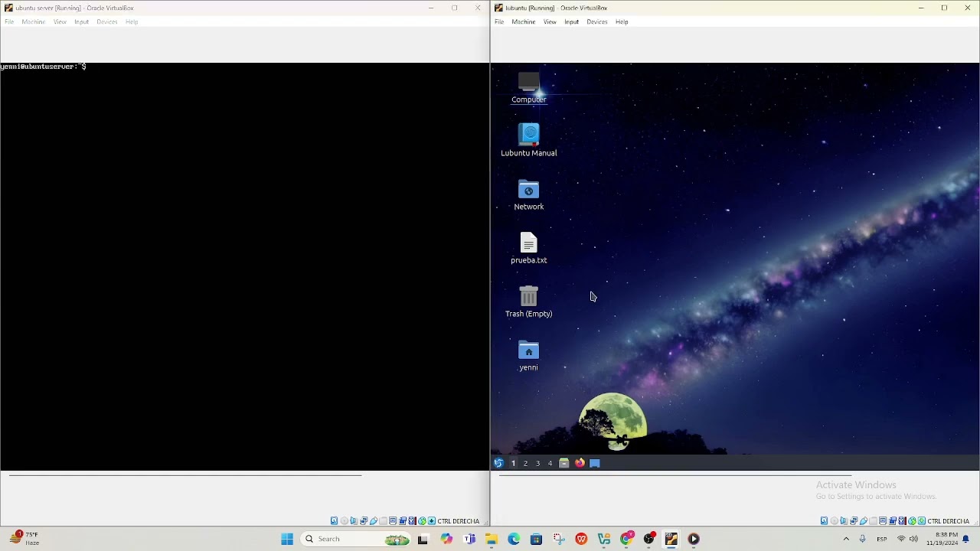Open File Explorer from the Windows taskbar

(x=492, y=539)
